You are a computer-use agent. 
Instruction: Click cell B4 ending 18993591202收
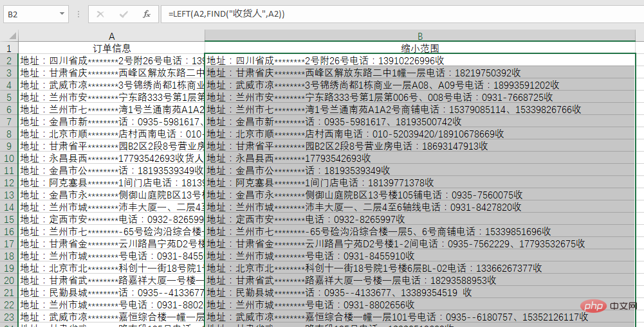click(x=419, y=85)
